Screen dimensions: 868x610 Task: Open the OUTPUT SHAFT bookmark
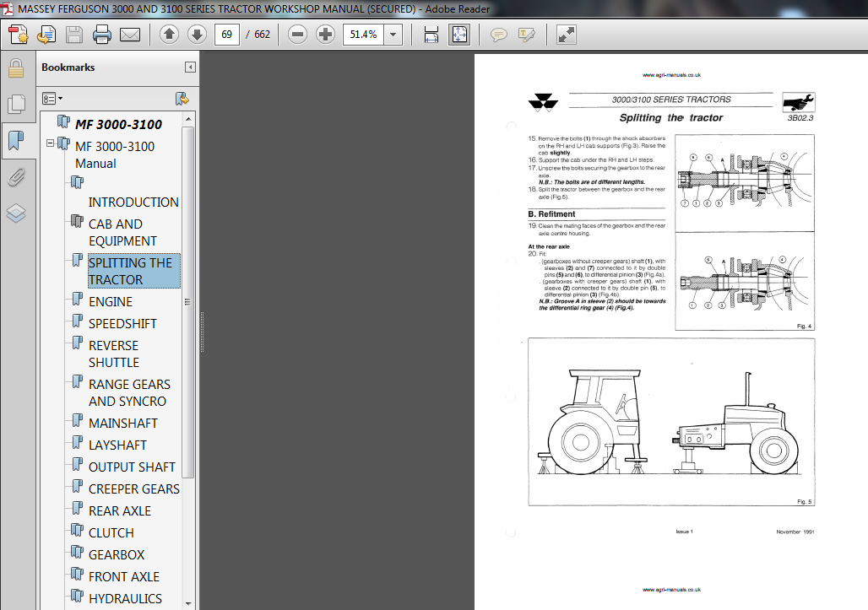132,467
